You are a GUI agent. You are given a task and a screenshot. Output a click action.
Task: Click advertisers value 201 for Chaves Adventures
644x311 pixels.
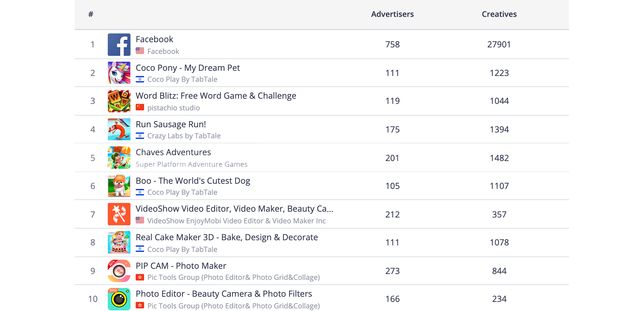coord(392,158)
